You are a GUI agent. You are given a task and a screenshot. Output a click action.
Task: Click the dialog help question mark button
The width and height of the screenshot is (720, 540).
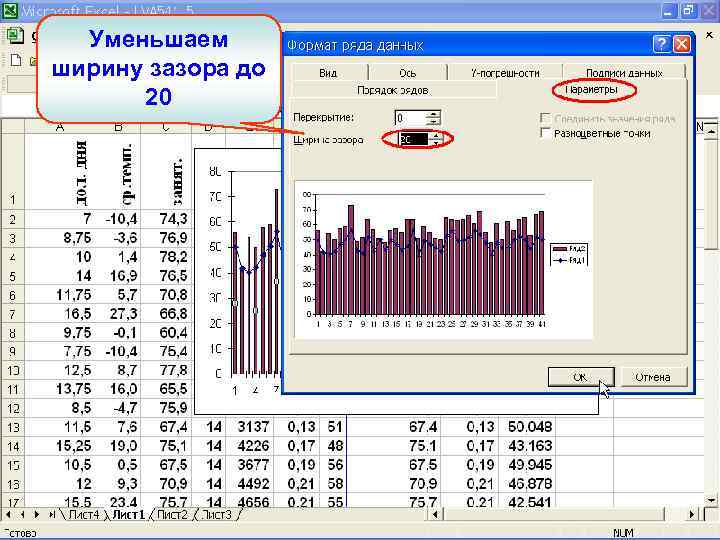(x=661, y=45)
